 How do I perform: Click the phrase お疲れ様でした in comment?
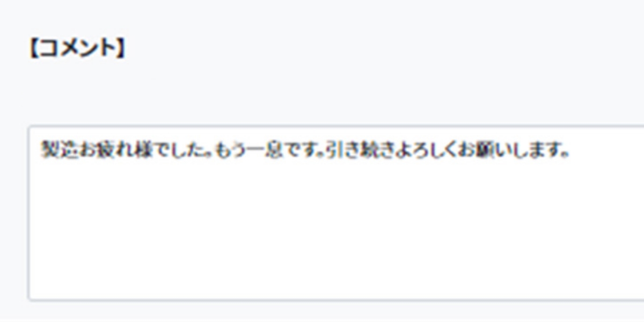(140, 151)
